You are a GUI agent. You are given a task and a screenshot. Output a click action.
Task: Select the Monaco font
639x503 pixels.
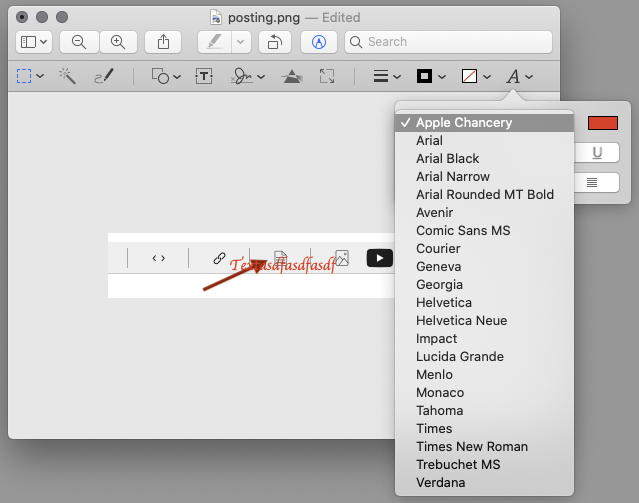485,393
